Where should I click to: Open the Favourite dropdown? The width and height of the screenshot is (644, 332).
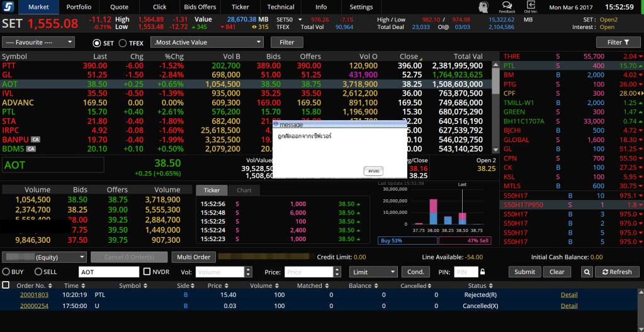click(38, 42)
